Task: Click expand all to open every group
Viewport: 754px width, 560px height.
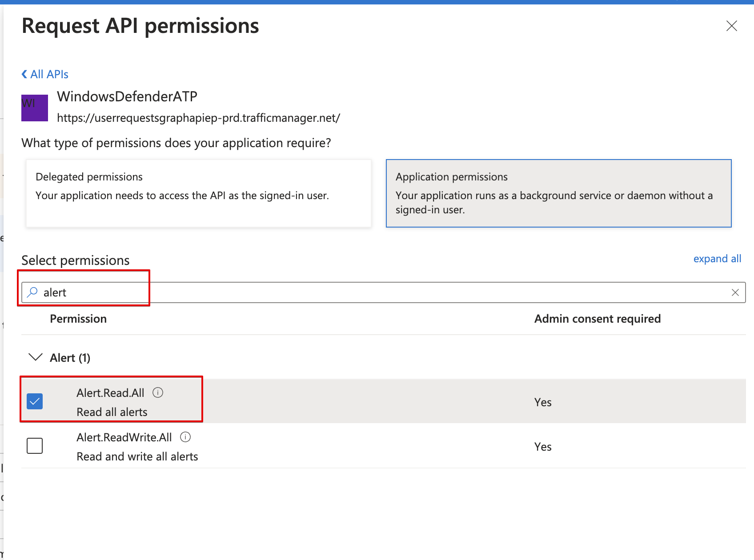Action: click(717, 258)
